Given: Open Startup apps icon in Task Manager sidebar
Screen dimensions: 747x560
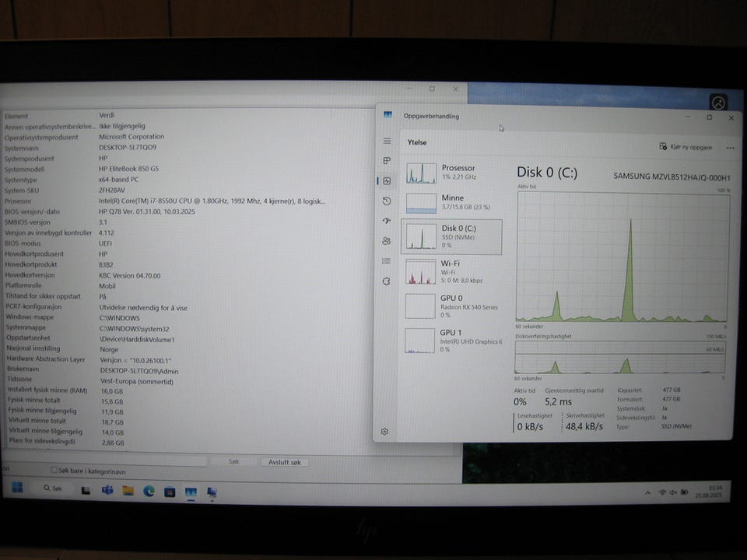Looking at the screenshot, I should point(387,221).
